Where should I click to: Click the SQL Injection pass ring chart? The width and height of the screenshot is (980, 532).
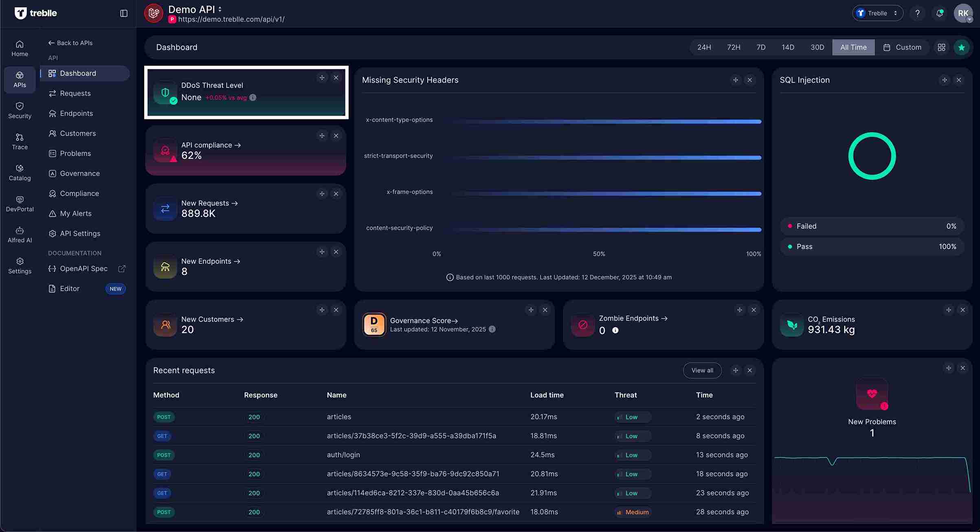pos(872,155)
